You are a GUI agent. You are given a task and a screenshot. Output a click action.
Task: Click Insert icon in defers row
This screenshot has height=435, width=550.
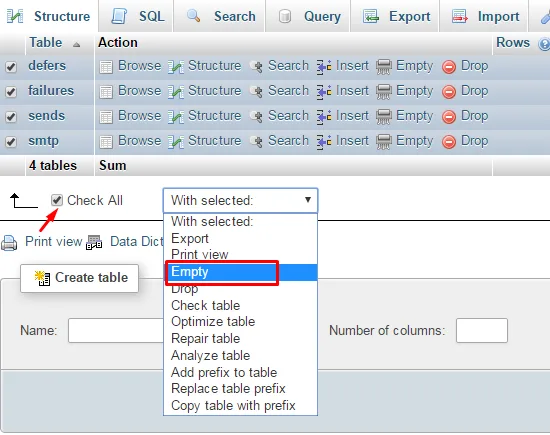pyautogui.click(x=324, y=67)
